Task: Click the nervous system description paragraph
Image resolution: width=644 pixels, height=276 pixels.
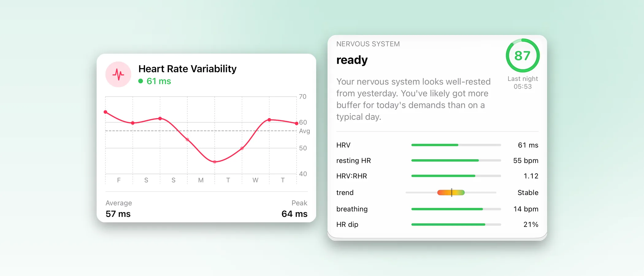Action: click(x=413, y=99)
